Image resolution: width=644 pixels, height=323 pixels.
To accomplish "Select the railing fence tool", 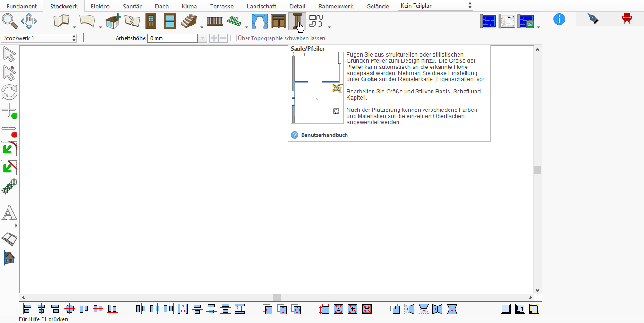I will [215, 21].
